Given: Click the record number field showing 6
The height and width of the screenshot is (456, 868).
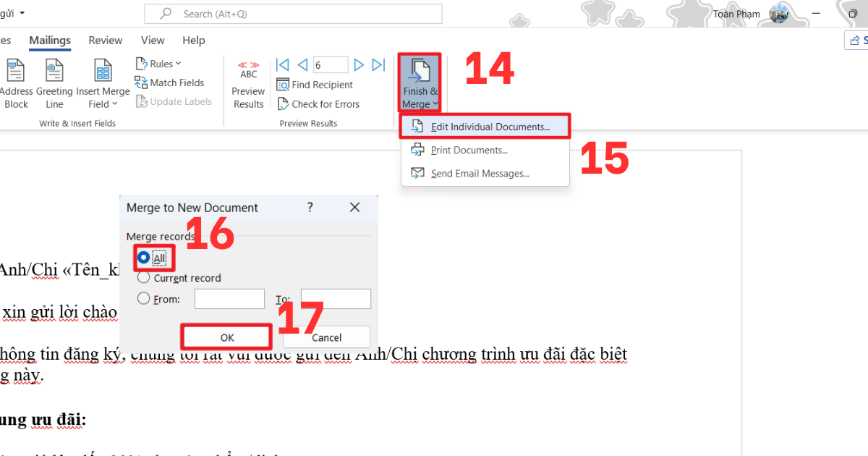Looking at the screenshot, I should pyautogui.click(x=331, y=65).
